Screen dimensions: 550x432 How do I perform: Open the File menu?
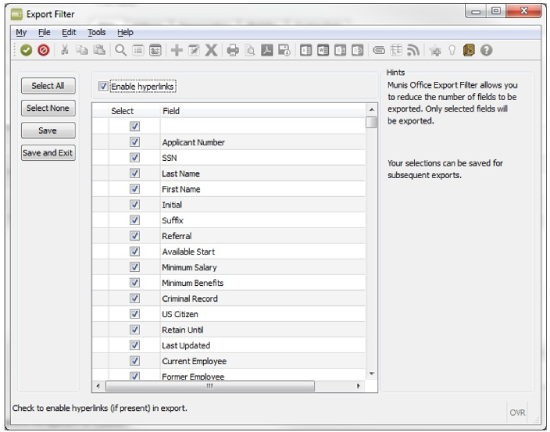click(x=44, y=32)
